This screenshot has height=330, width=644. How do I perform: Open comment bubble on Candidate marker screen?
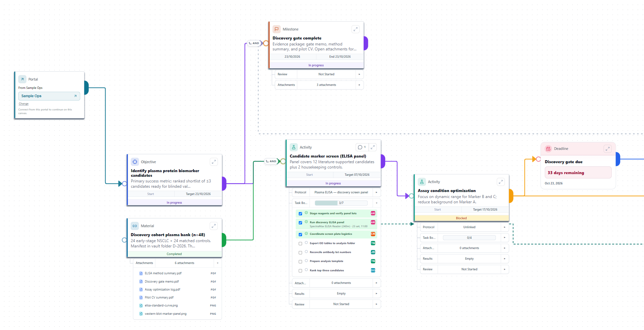coord(362,147)
